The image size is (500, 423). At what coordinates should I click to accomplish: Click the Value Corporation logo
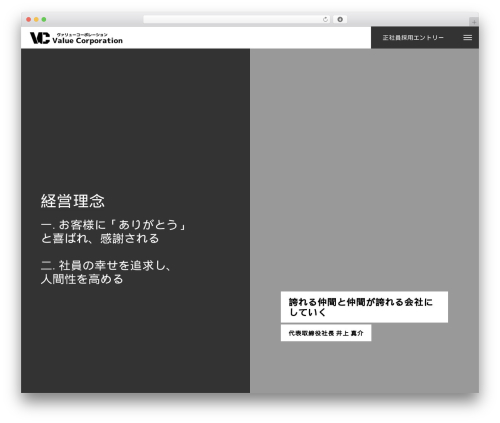click(x=76, y=38)
